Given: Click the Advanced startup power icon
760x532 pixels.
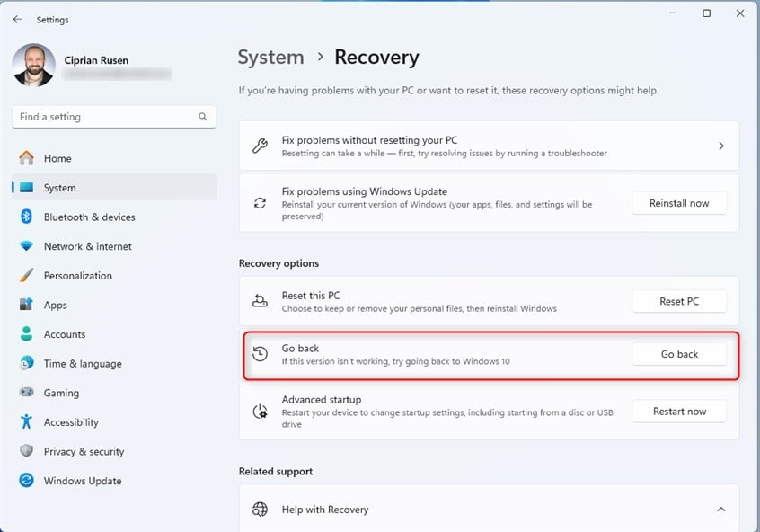Looking at the screenshot, I should pyautogui.click(x=261, y=412).
